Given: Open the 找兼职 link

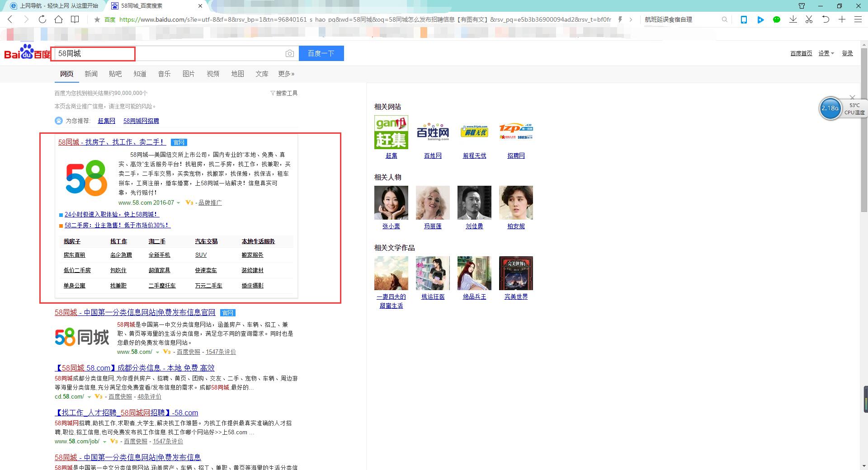Looking at the screenshot, I should point(118,286).
